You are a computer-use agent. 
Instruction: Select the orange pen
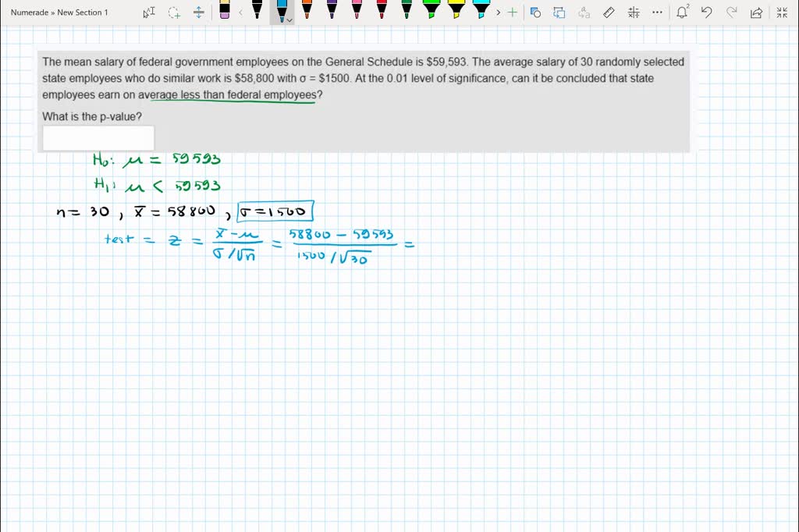pyautogui.click(x=306, y=10)
